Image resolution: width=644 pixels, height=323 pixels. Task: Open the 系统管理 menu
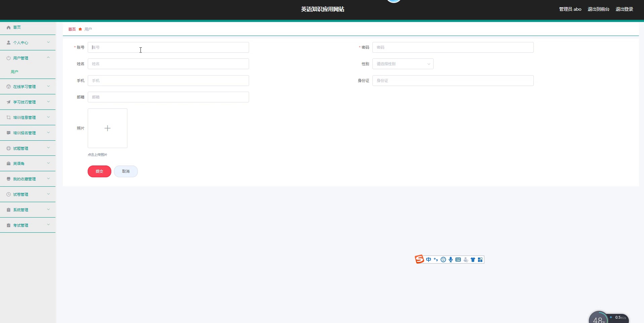(x=21, y=210)
